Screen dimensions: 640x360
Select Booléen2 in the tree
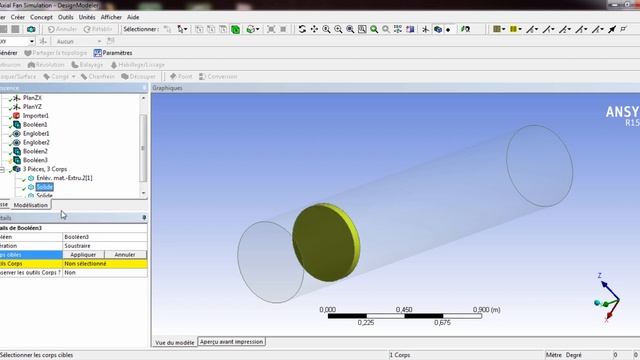pyautogui.click(x=35, y=151)
